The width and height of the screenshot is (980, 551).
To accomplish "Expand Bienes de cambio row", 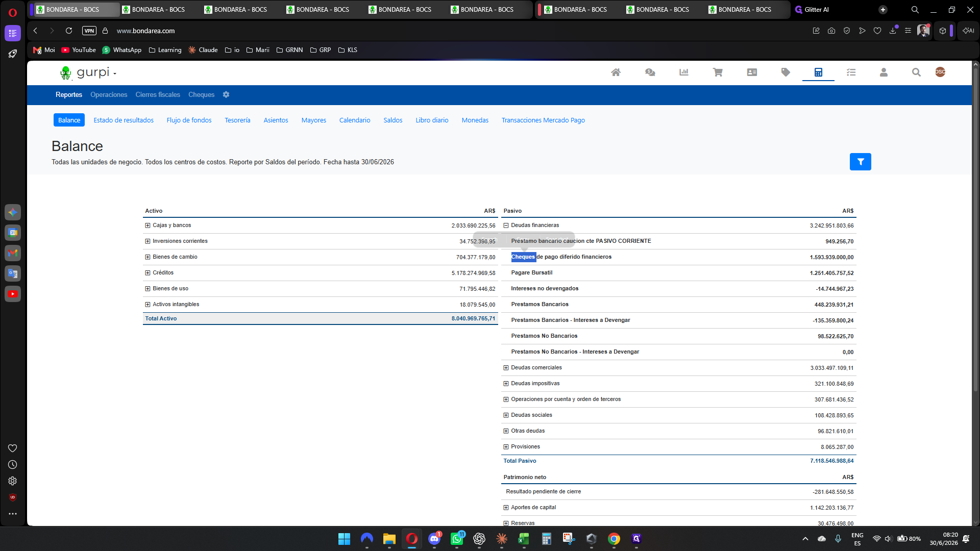I will point(148,257).
